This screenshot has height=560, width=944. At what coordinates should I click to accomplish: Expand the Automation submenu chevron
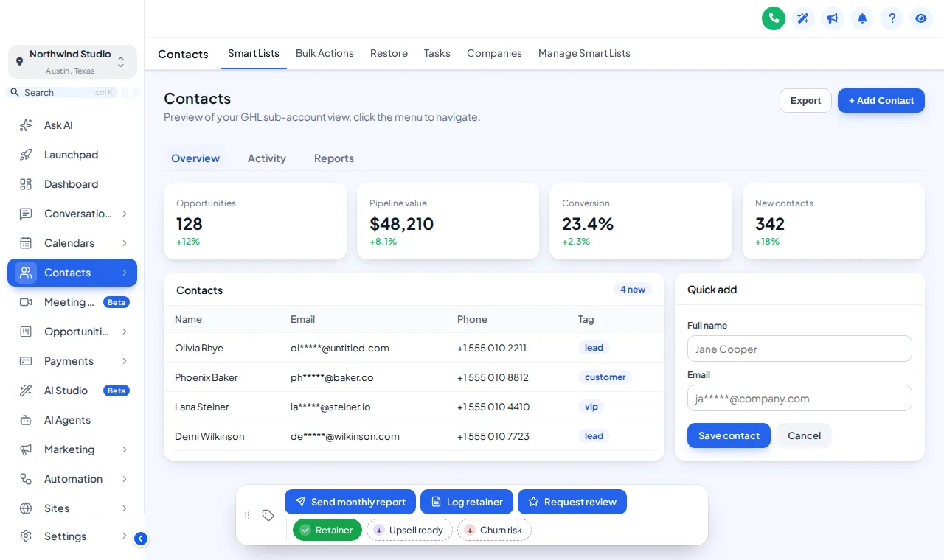coord(125,479)
